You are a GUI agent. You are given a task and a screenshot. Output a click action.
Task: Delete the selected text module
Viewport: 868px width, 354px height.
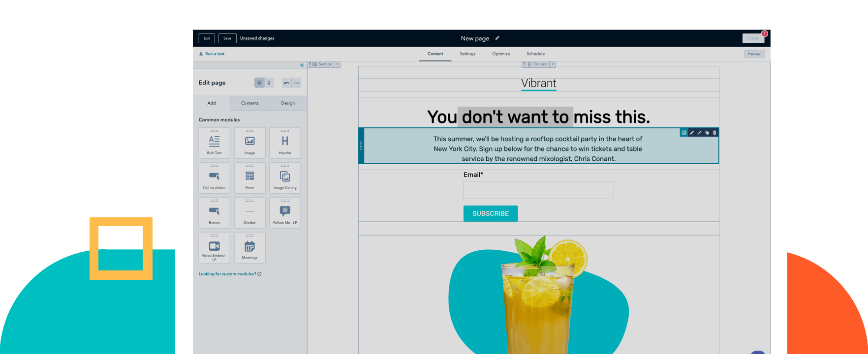point(714,133)
